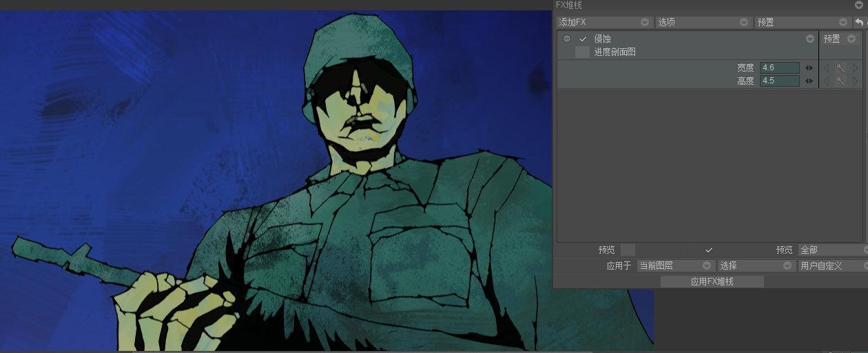Click the key icon for 高度 keyframe
868x353 pixels.
tap(840, 81)
